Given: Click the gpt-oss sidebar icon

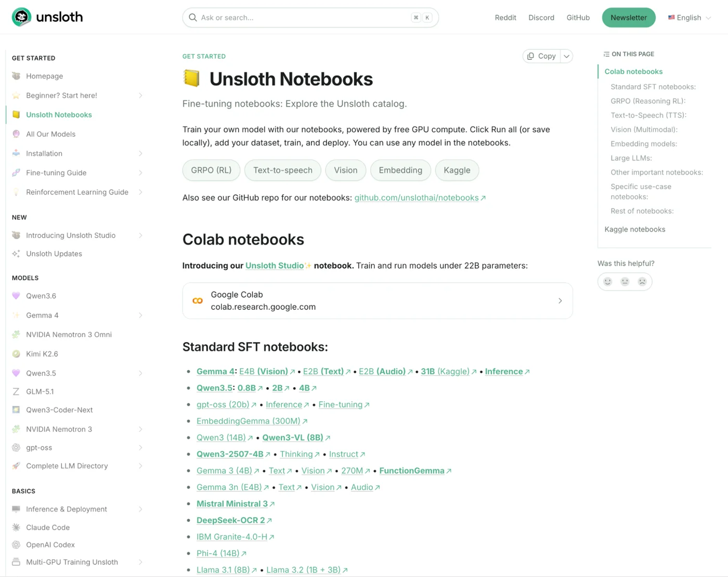Looking at the screenshot, I should pyautogui.click(x=16, y=448).
